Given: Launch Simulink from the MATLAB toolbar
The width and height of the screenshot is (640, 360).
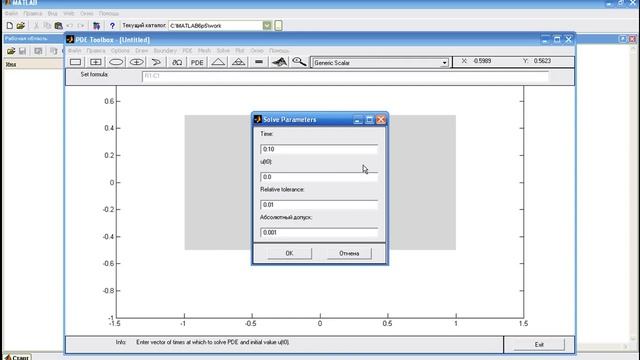Looking at the screenshot, I should click(x=96, y=26).
